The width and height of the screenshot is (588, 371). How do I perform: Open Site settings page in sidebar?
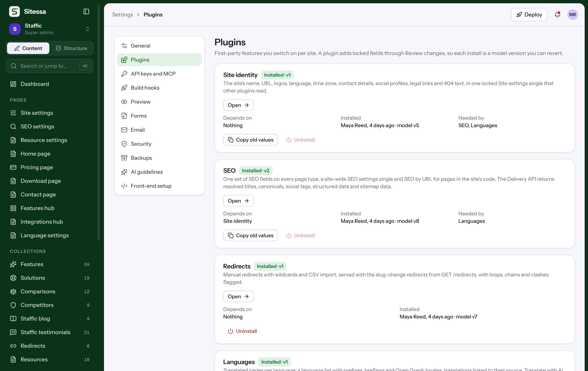(x=50, y=113)
